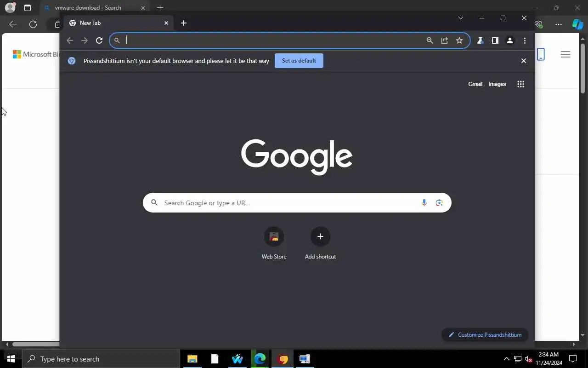Open the Gmail link
Viewport: 588px width, 368px height.
pyautogui.click(x=475, y=84)
